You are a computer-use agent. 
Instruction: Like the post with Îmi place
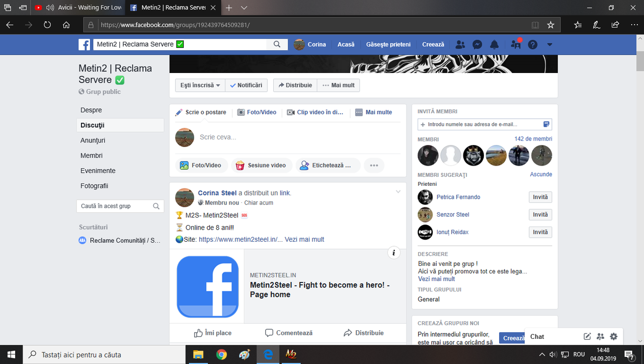[213, 333]
